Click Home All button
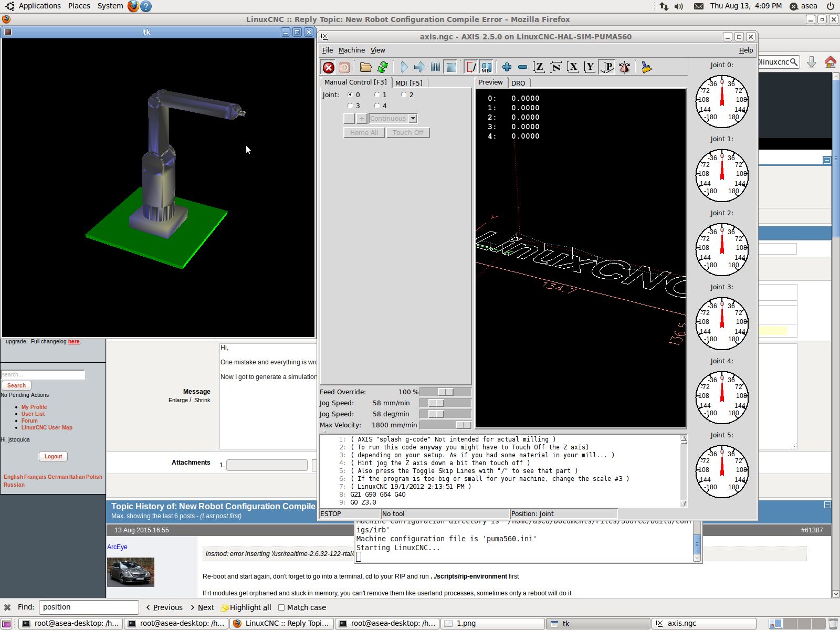 tap(364, 133)
